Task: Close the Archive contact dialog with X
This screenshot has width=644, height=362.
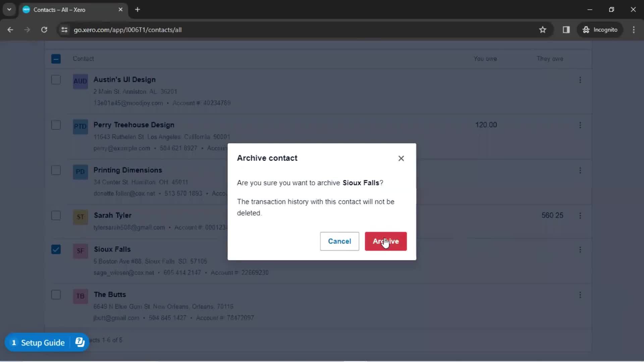Action: (x=401, y=159)
